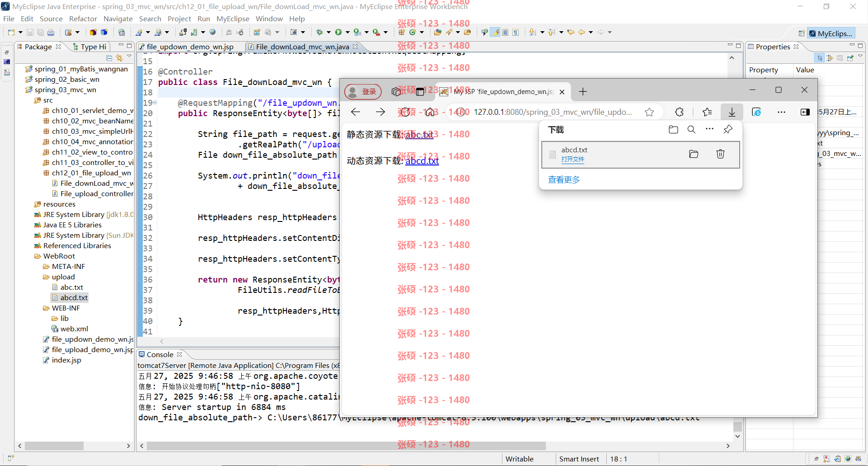Click Internet Explorer mode icon in browser
Screen dimensions: 868x466
756,112
